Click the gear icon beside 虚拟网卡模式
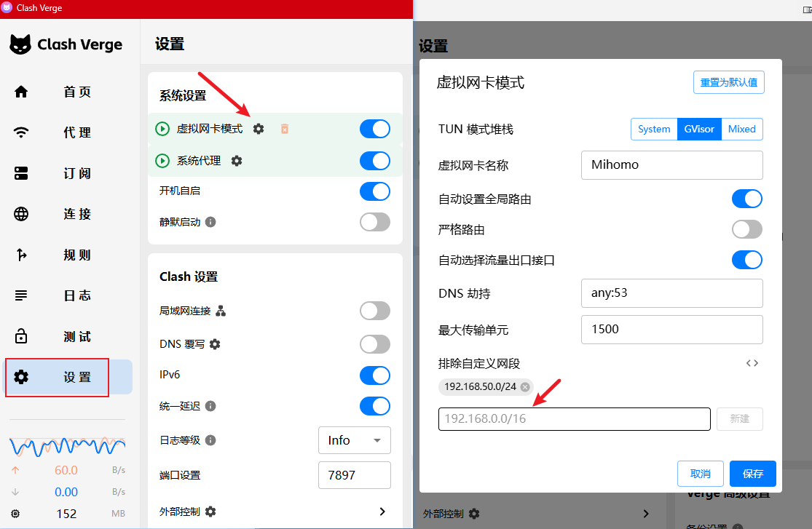The width and height of the screenshot is (812, 529). coord(259,128)
